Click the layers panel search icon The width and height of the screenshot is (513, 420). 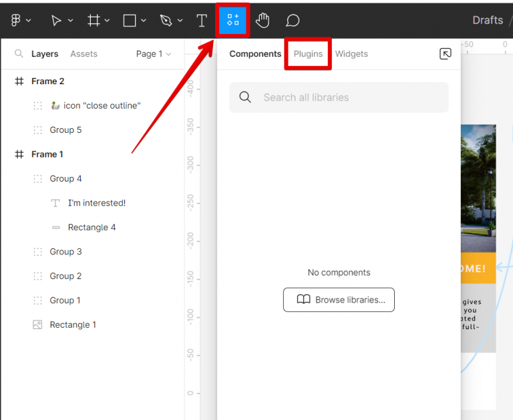click(x=19, y=53)
